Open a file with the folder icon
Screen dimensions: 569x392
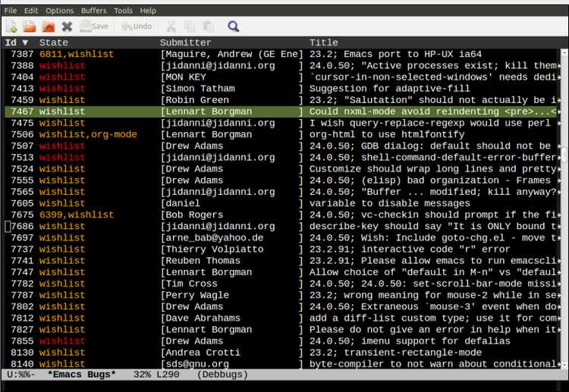[x=30, y=27]
